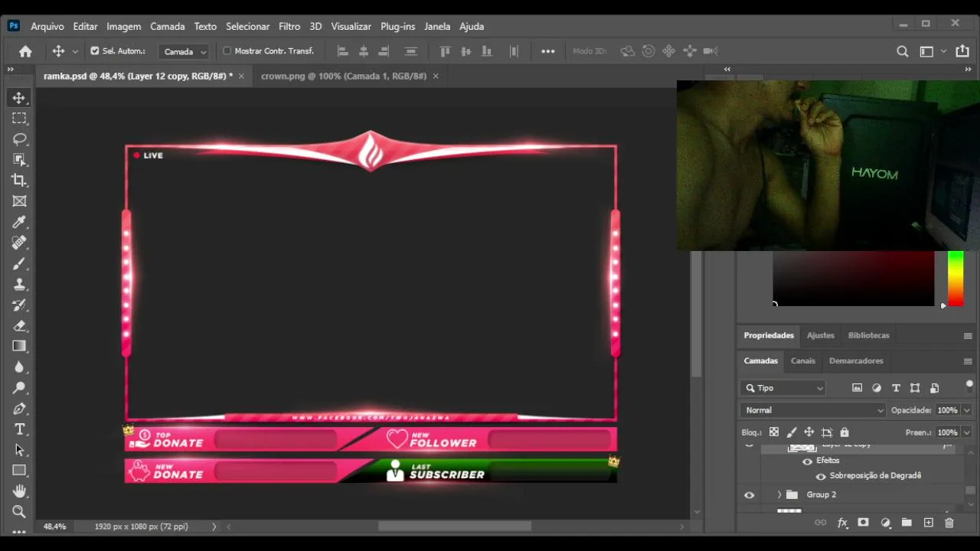Select the Dodge tool
The image size is (980, 551).
(x=19, y=387)
